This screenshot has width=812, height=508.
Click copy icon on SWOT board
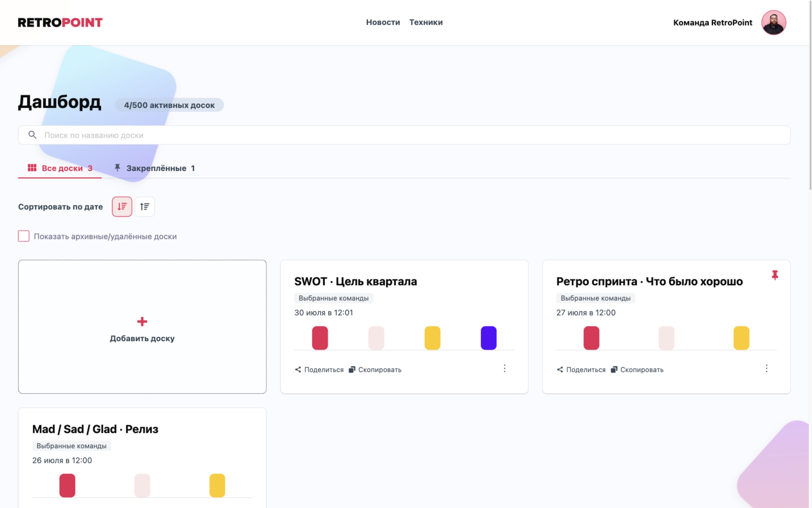pyautogui.click(x=352, y=369)
